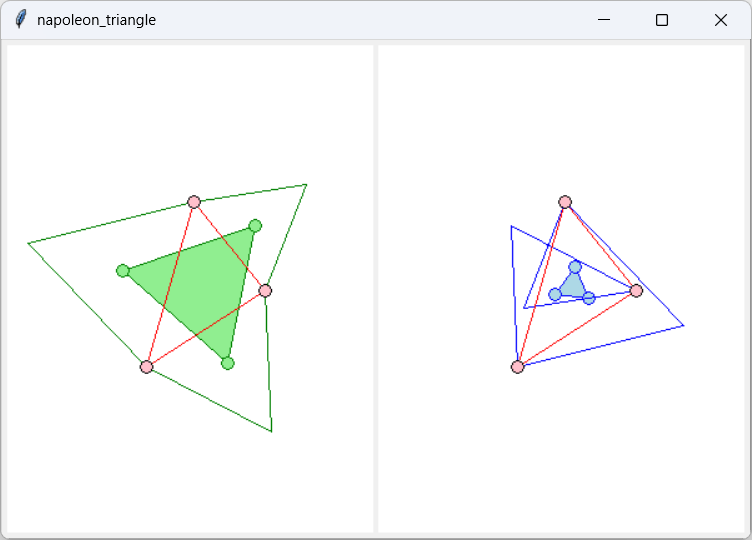Maximize the napoleon_triangle window
This screenshot has width=752, height=540.
tap(662, 20)
